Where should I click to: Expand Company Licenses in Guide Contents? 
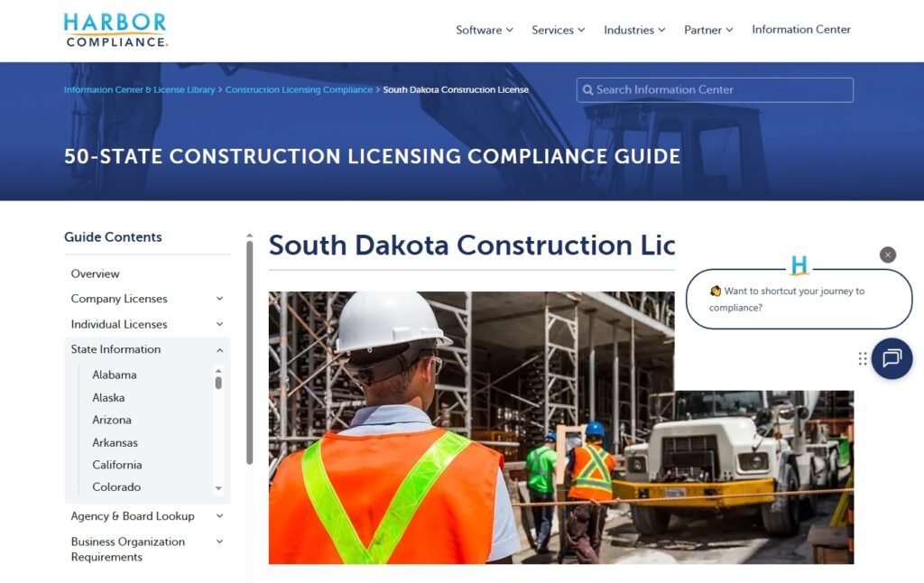(x=218, y=298)
